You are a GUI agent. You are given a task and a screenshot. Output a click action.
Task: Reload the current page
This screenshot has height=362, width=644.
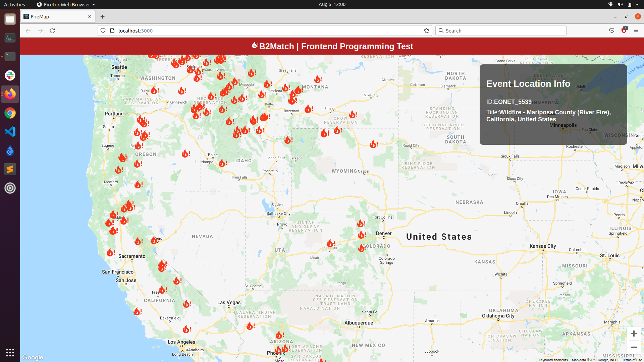(52, 31)
